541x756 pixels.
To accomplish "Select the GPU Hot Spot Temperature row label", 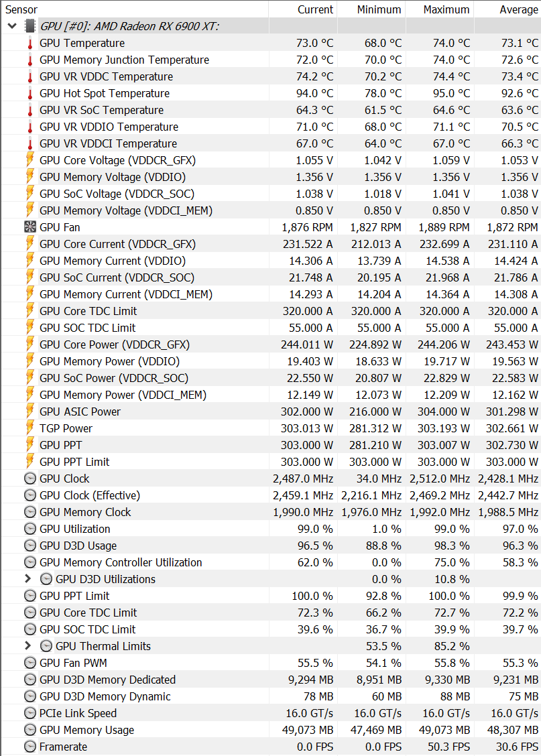I will [x=105, y=94].
